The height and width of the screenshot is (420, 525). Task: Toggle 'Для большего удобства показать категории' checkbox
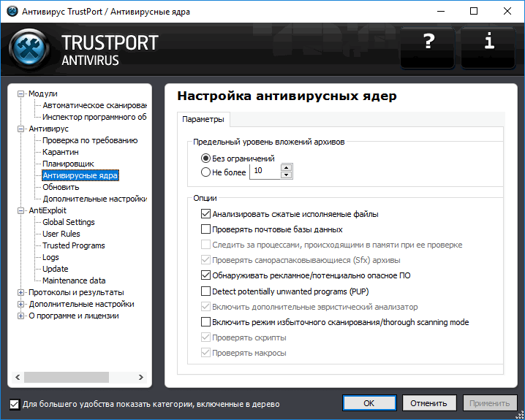(x=15, y=404)
